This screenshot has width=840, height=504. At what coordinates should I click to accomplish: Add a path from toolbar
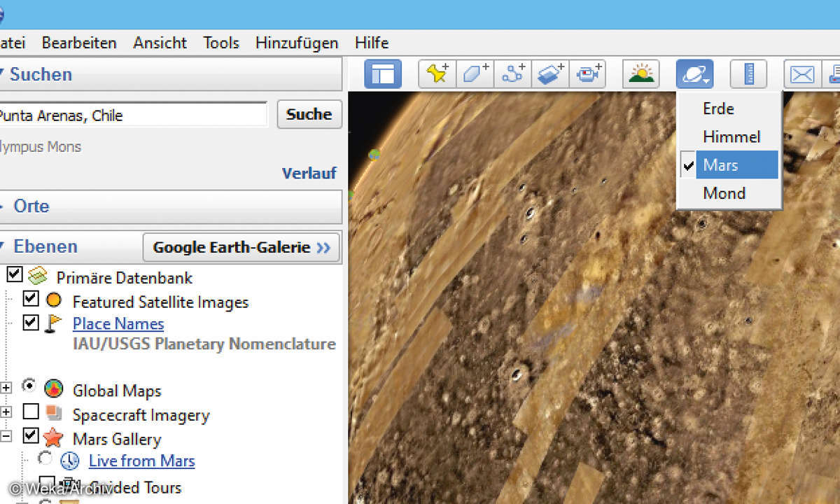512,73
